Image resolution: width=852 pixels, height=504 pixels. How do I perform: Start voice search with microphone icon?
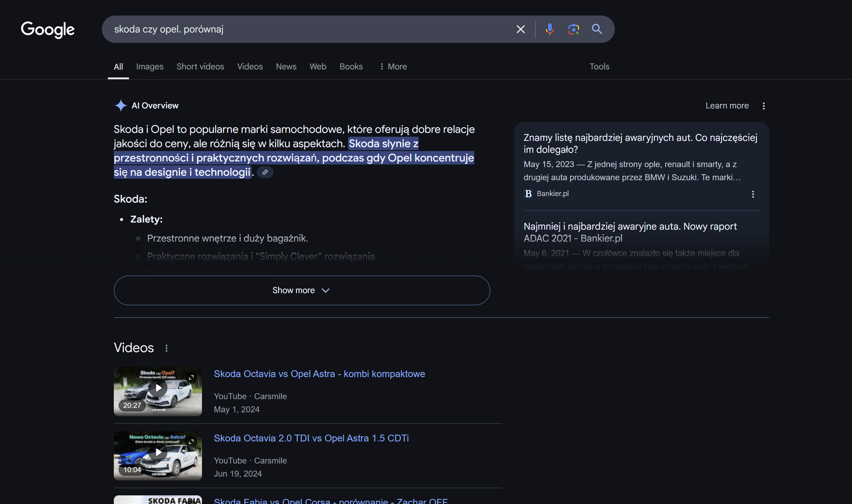pos(549,29)
